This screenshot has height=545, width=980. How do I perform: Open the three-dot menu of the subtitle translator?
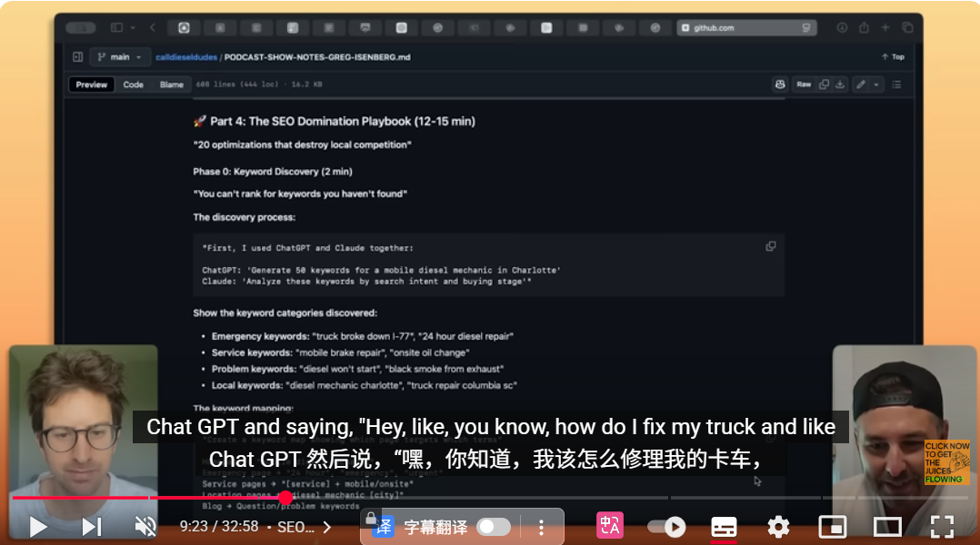tap(541, 528)
